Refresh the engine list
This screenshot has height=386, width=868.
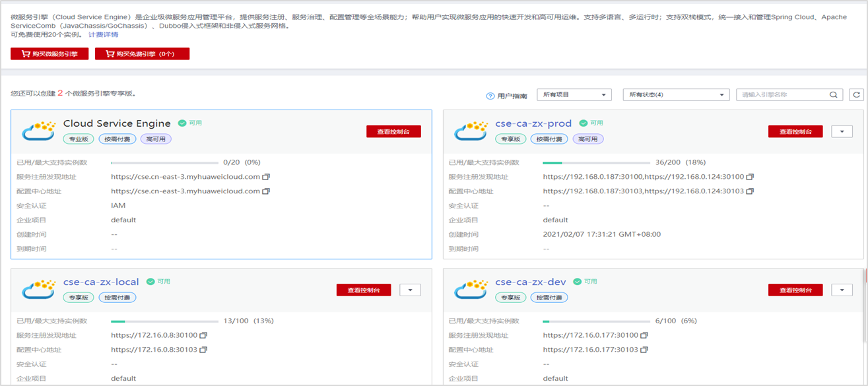tap(856, 95)
